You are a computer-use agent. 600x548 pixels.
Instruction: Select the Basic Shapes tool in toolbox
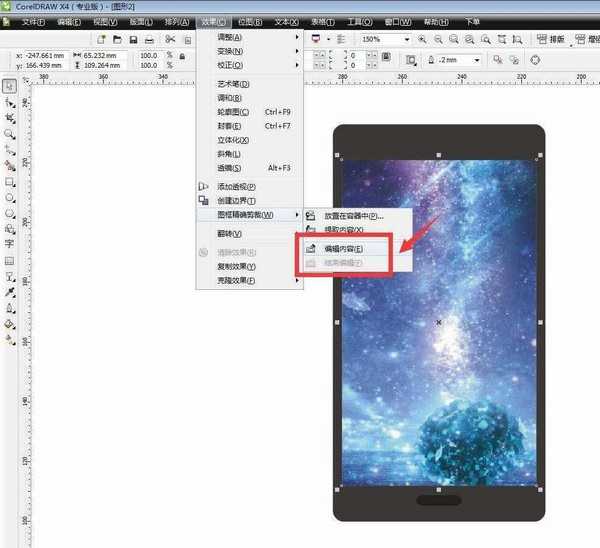10,229
